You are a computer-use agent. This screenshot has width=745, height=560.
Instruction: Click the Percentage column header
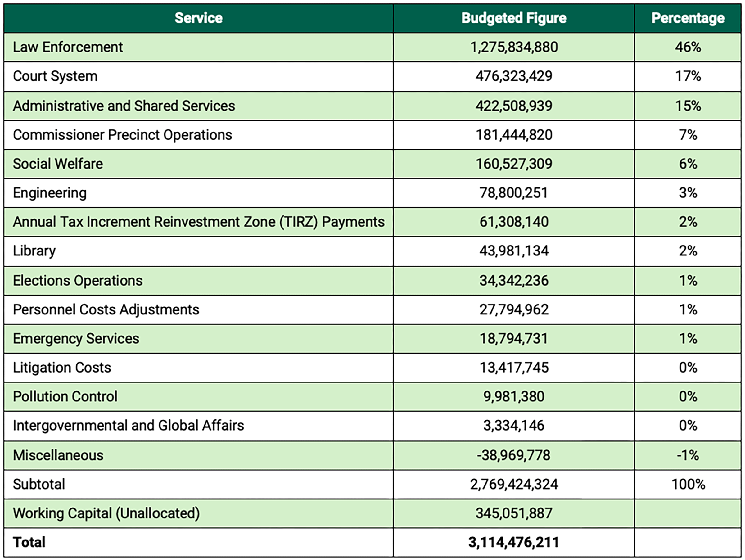688,18
